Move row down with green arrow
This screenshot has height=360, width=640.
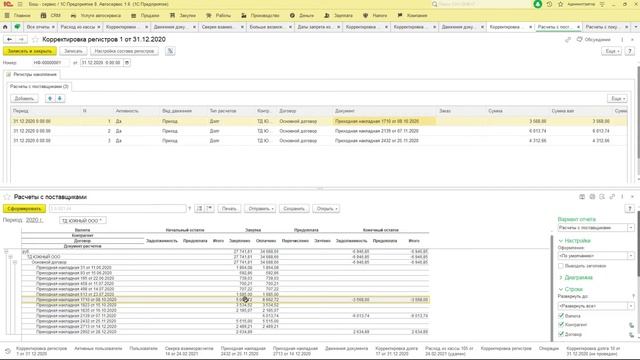pos(60,99)
